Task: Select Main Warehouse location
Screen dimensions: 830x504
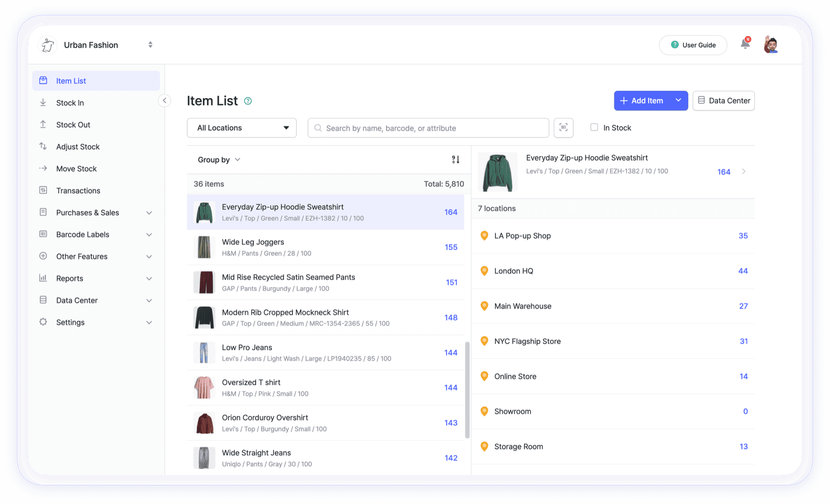Action: pyautogui.click(x=613, y=306)
